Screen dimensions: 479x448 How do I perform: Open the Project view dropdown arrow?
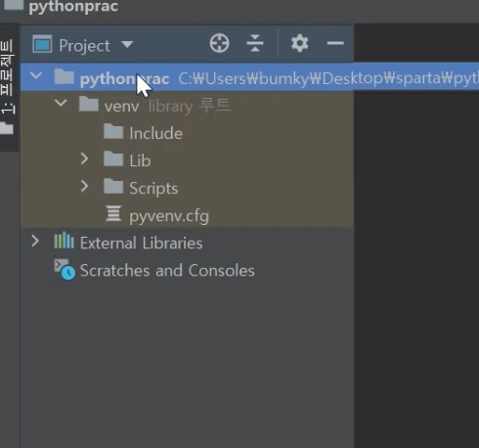coord(127,44)
